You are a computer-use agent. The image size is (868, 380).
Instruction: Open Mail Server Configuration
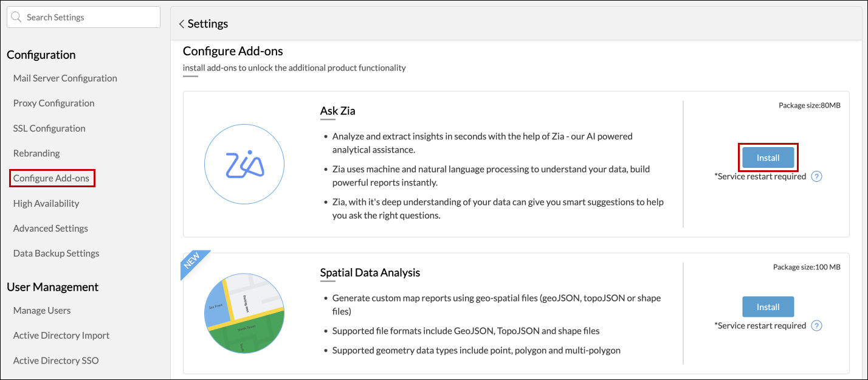click(65, 78)
